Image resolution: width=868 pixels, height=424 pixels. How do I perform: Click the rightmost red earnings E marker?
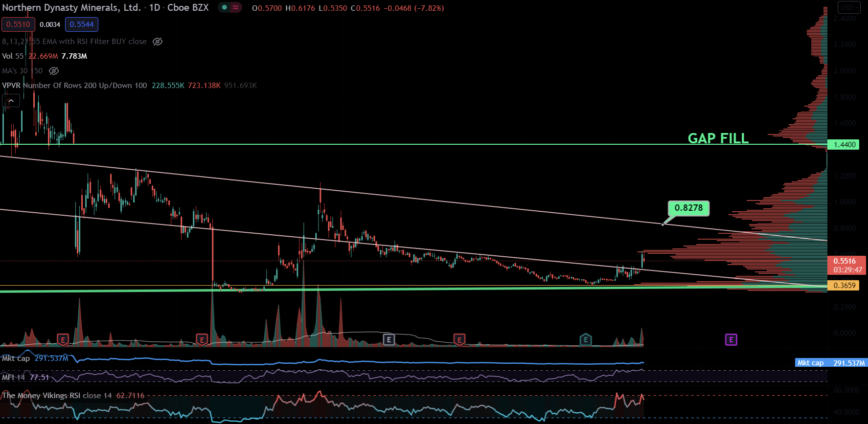point(459,340)
